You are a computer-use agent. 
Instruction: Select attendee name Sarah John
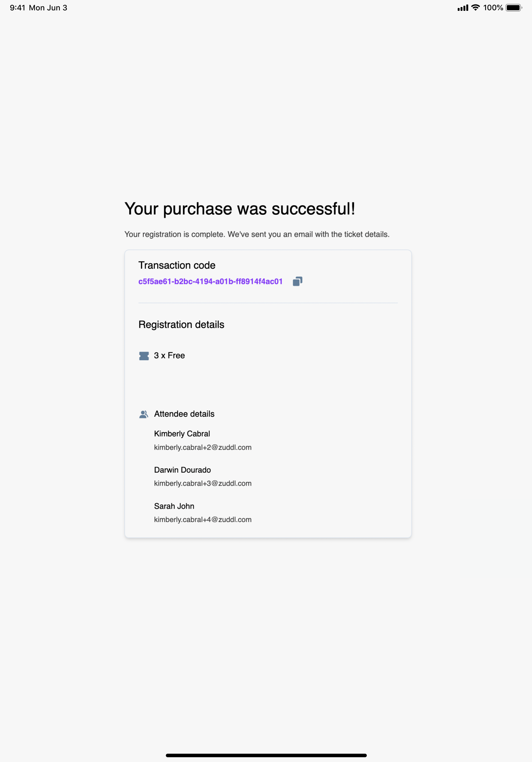pos(174,506)
